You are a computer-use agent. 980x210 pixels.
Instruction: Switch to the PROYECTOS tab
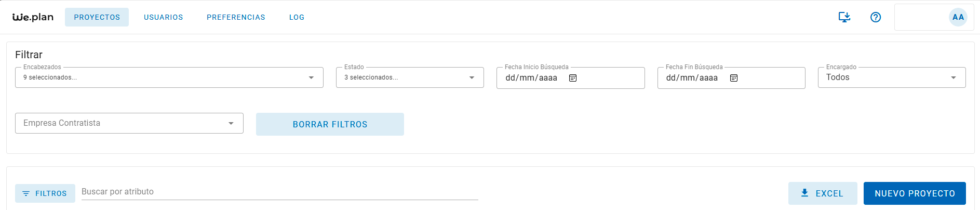[x=97, y=17]
